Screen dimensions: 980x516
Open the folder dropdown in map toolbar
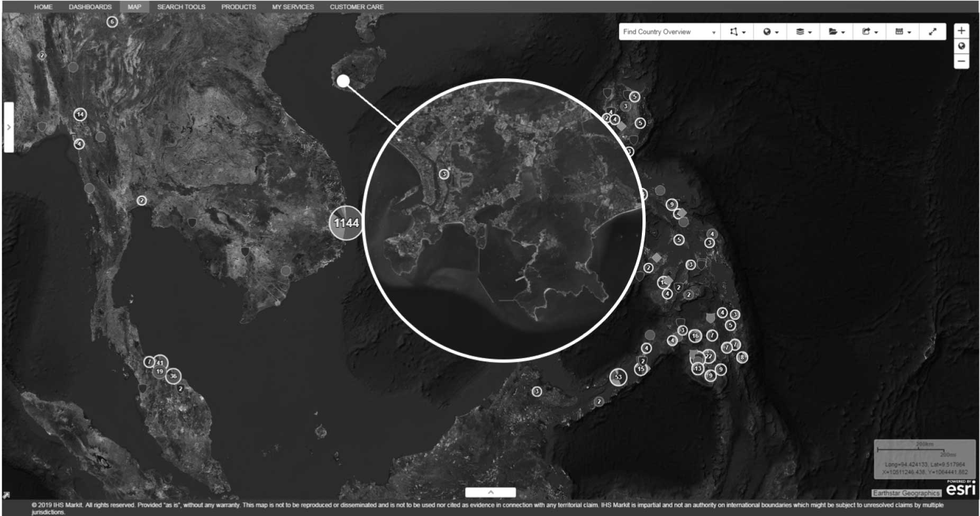(836, 32)
